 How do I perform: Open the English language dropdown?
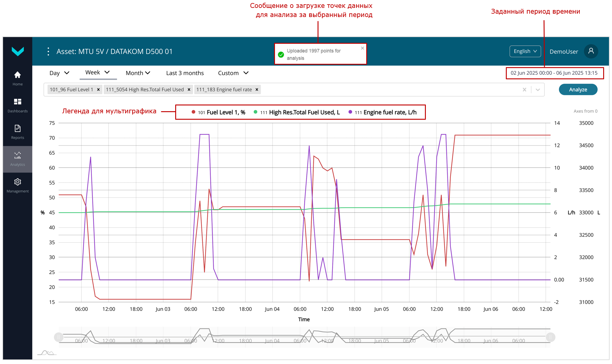coord(525,51)
